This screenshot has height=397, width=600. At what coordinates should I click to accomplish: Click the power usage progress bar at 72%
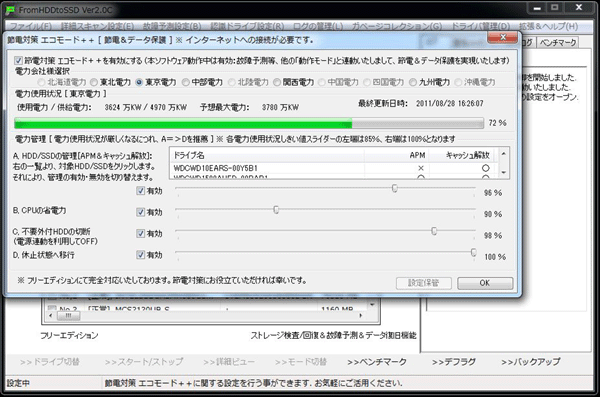[249, 123]
